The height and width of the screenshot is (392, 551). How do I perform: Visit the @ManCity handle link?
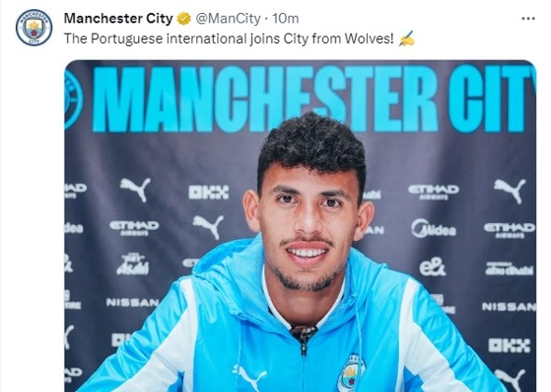pos(228,19)
